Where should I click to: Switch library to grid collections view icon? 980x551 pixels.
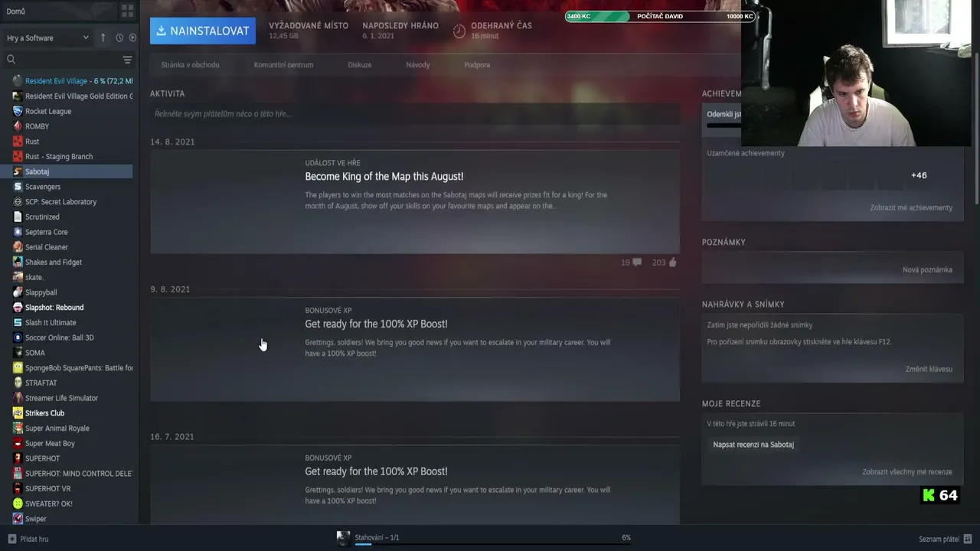(127, 11)
